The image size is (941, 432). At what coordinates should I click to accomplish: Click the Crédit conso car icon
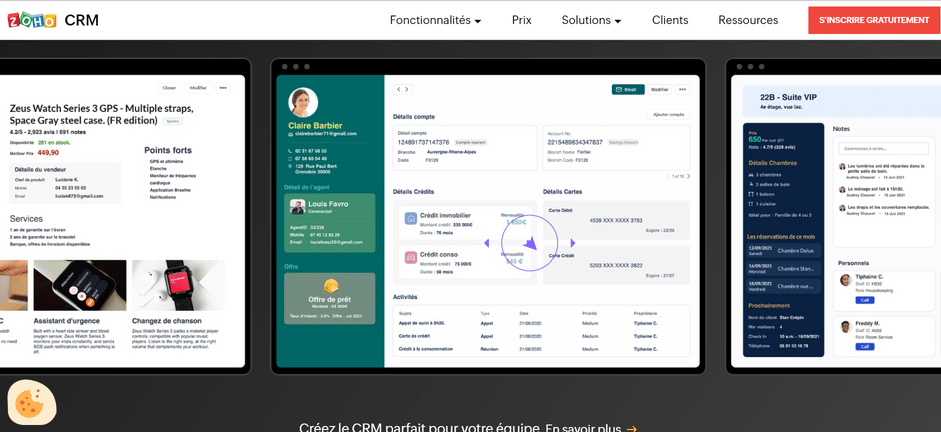tap(411, 257)
